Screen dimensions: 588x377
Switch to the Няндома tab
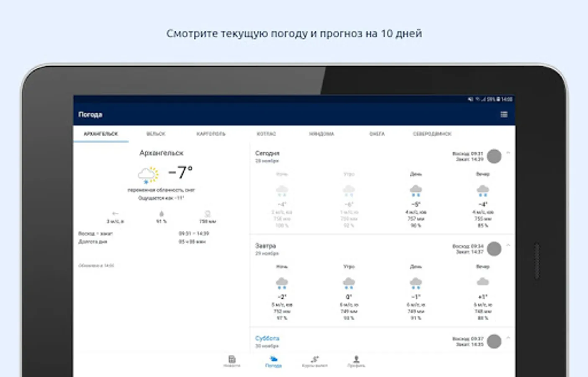tap(321, 134)
